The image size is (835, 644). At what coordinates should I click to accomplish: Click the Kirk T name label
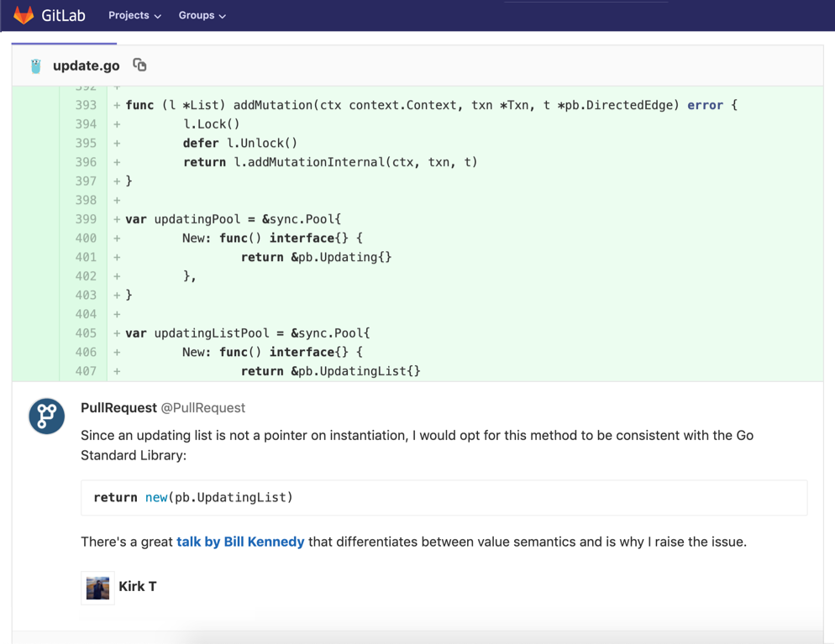point(138,587)
